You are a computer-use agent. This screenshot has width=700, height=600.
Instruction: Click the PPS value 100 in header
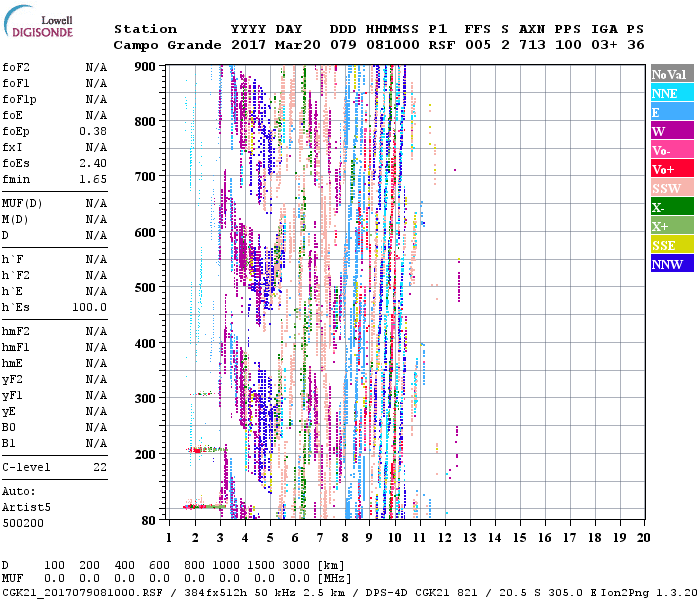click(x=568, y=45)
